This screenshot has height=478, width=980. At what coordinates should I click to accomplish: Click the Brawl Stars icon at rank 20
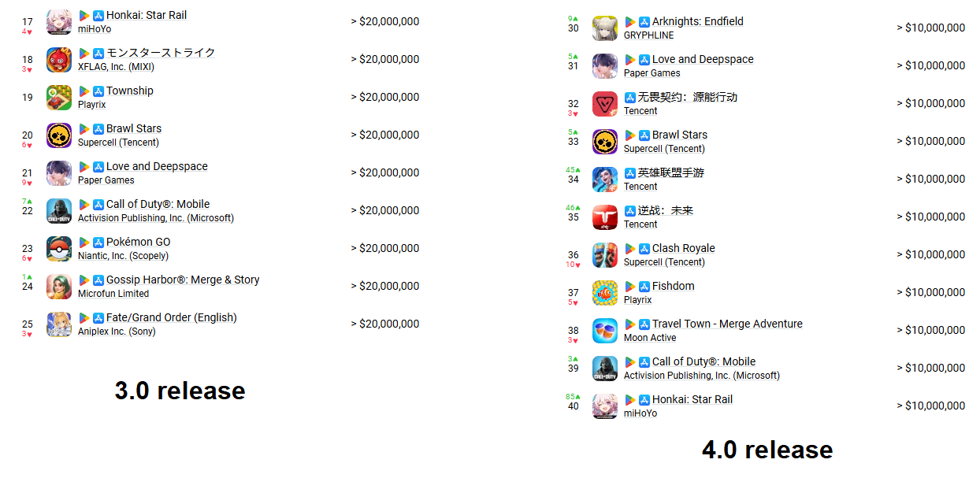click(59, 135)
